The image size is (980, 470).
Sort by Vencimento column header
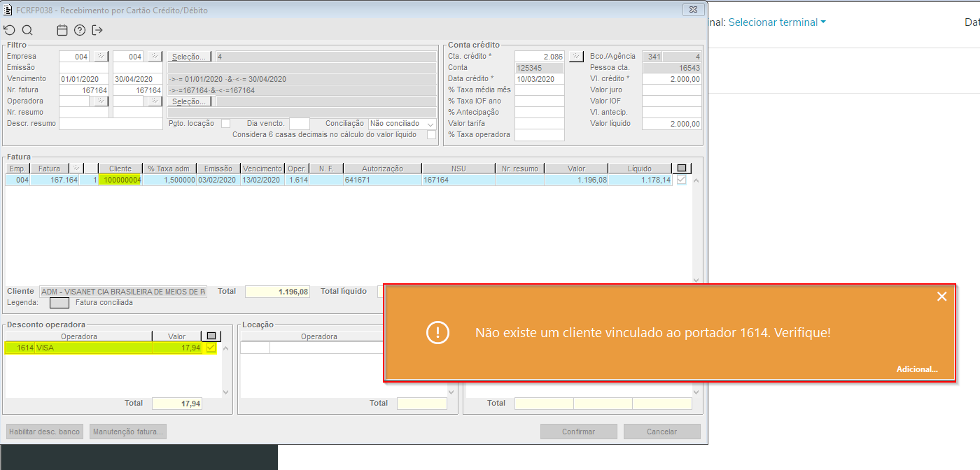[x=263, y=169]
